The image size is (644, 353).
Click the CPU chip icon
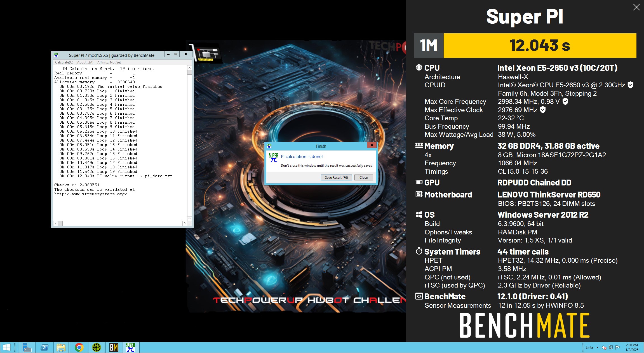coord(419,67)
